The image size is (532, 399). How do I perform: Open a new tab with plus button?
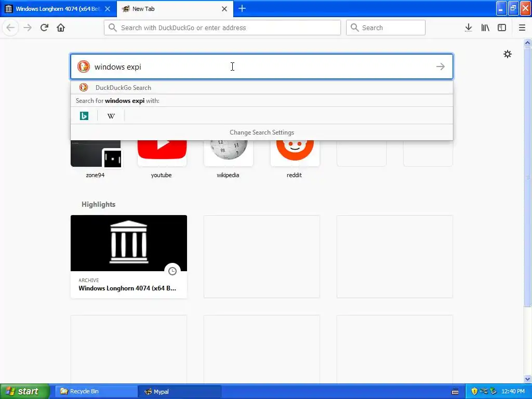(242, 8)
